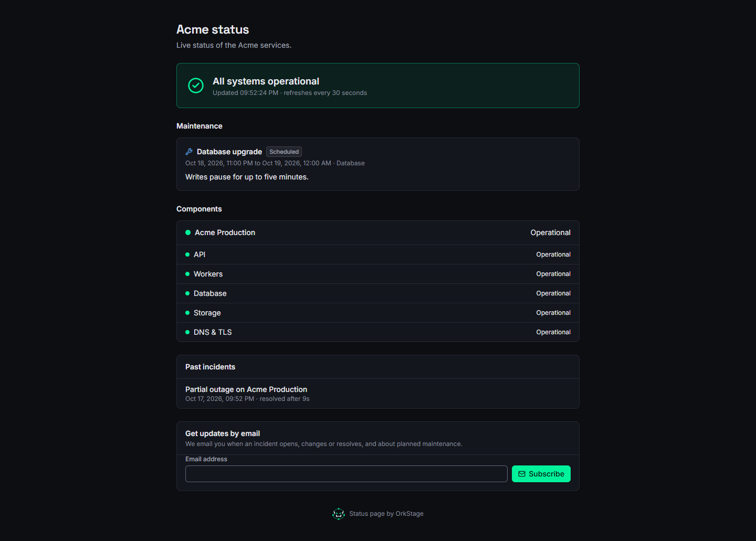Click the Maintenance section heading
Image resolution: width=756 pixels, height=541 pixels.
pyautogui.click(x=199, y=126)
